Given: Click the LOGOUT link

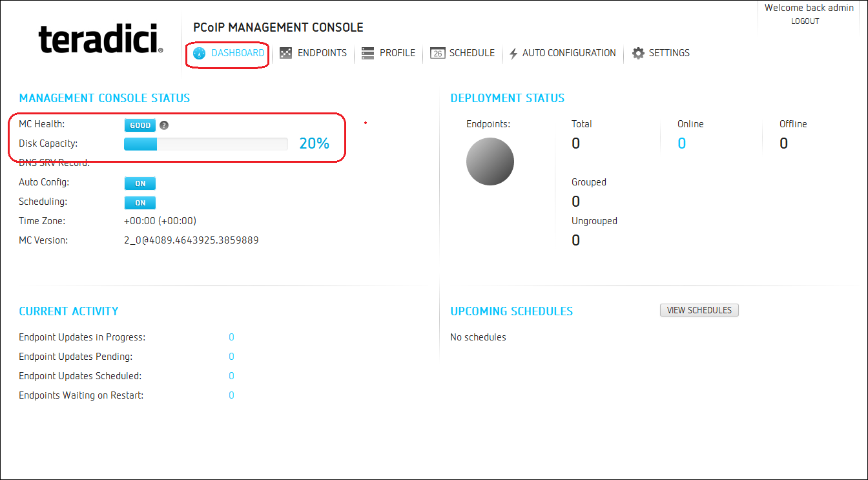Looking at the screenshot, I should pyautogui.click(x=805, y=21).
